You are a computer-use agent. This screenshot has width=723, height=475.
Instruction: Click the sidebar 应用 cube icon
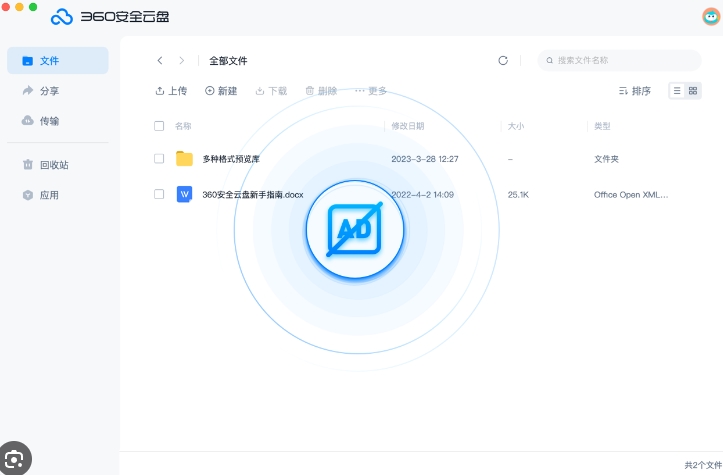[28, 195]
